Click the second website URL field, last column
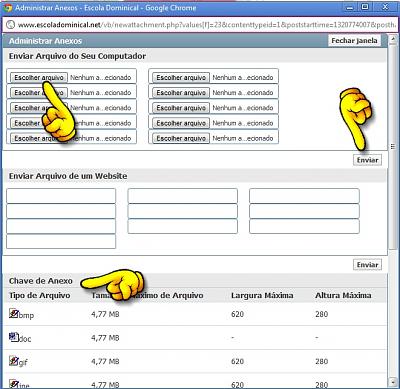This screenshot has height=389, width=400. [304, 211]
